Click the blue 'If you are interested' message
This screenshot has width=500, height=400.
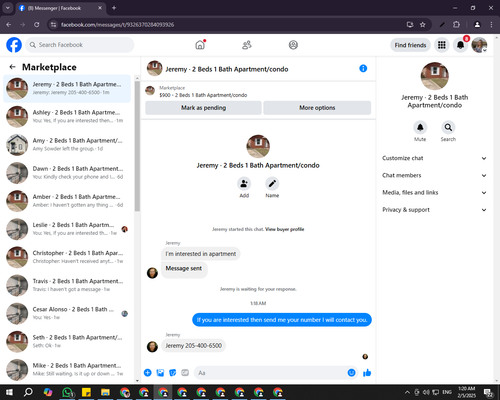coord(282,320)
